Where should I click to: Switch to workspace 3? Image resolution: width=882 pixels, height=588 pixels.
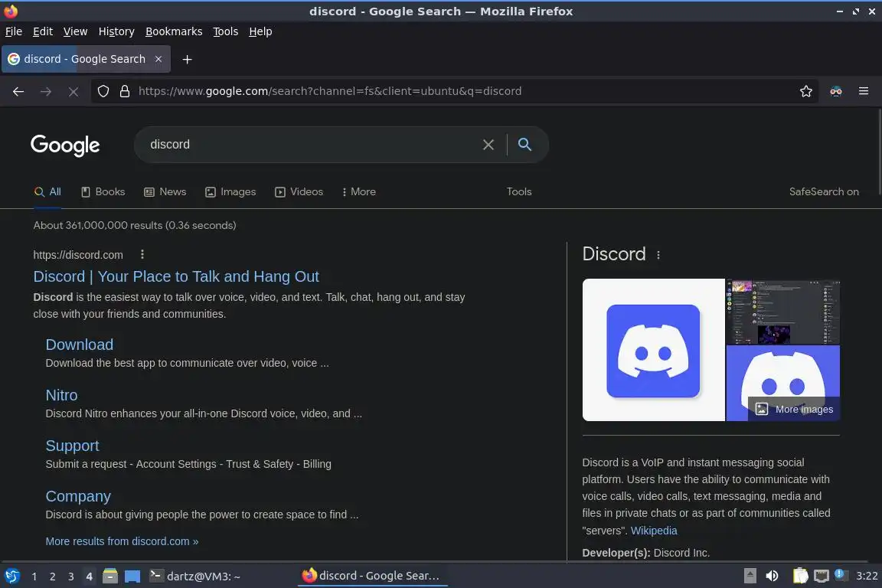[x=71, y=577]
